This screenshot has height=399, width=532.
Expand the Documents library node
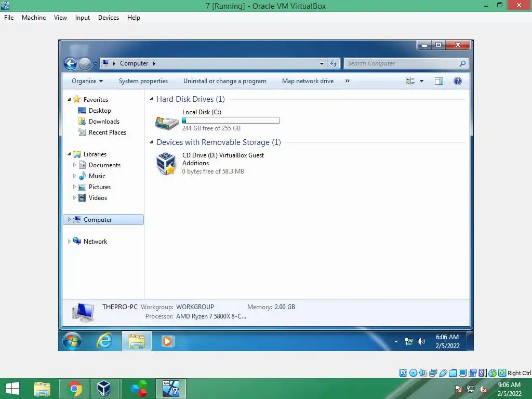pos(74,165)
